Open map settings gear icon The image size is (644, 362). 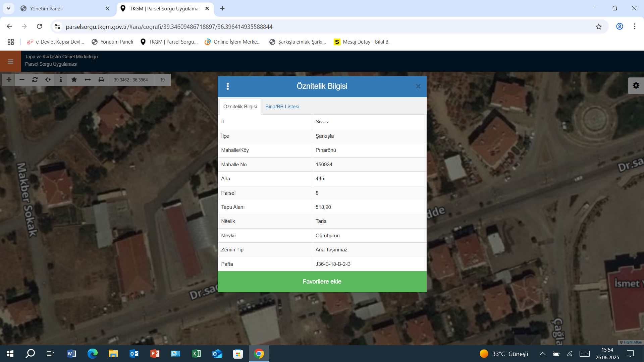pyautogui.click(x=636, y=86)
